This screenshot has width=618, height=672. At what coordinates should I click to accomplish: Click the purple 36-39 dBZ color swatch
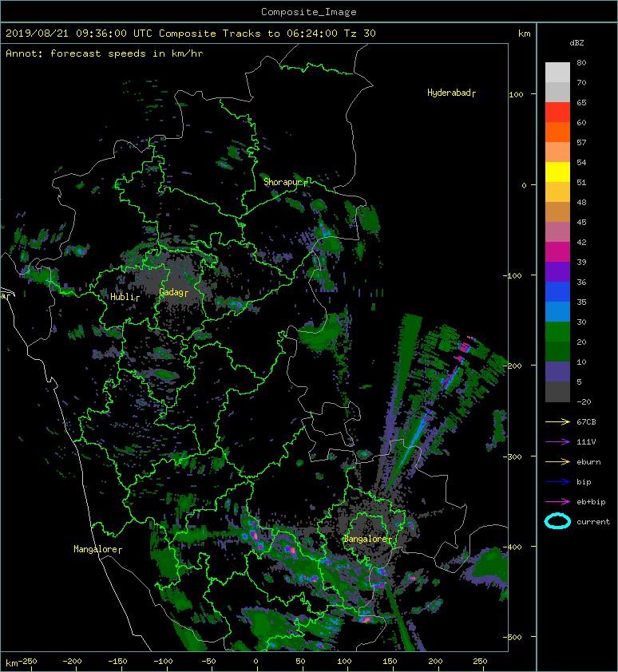pyautogui.click(x=557, y=272)
